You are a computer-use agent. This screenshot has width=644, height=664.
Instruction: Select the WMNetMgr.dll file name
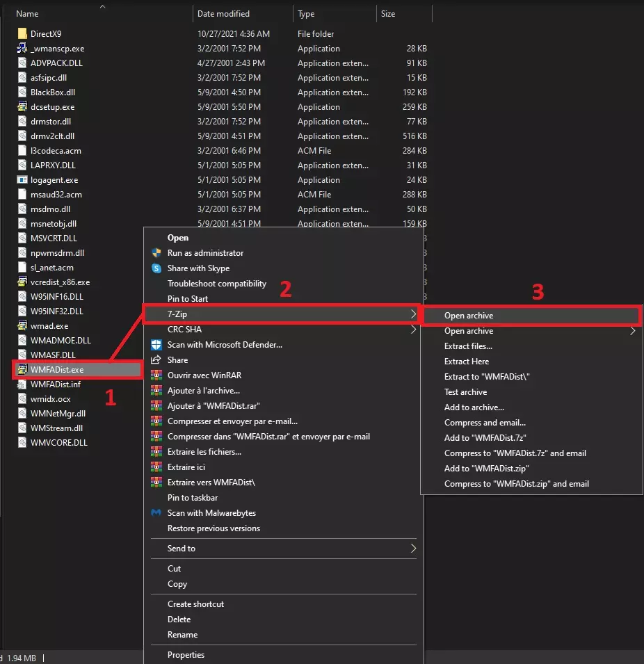click(x=58, y=413)
